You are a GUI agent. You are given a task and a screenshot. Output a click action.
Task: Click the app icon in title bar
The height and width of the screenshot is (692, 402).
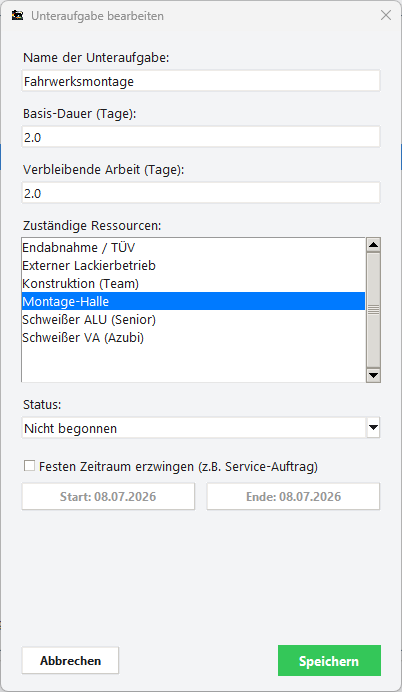[x=17, y=16]
